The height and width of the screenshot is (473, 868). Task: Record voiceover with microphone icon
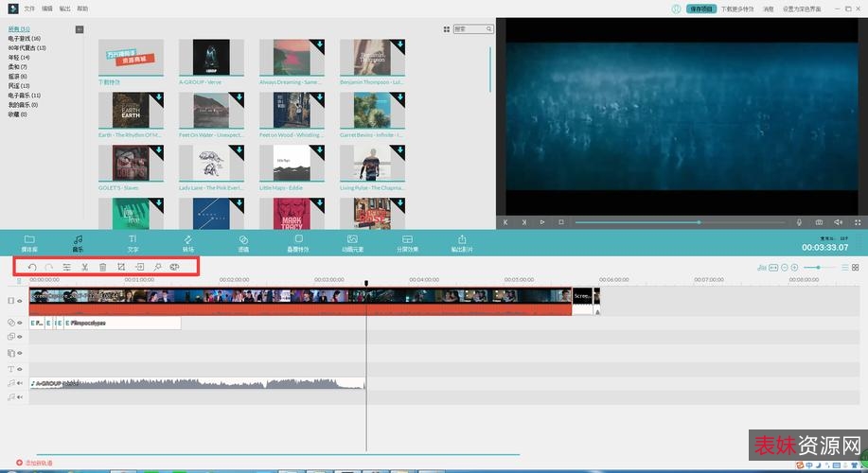tap(799, 222)
